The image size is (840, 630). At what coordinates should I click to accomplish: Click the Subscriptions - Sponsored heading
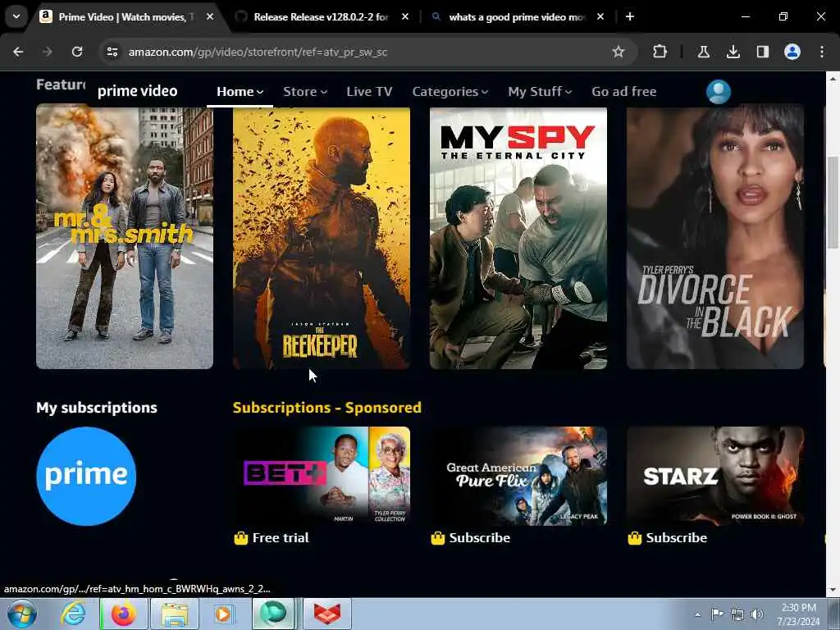click(326, 408)
